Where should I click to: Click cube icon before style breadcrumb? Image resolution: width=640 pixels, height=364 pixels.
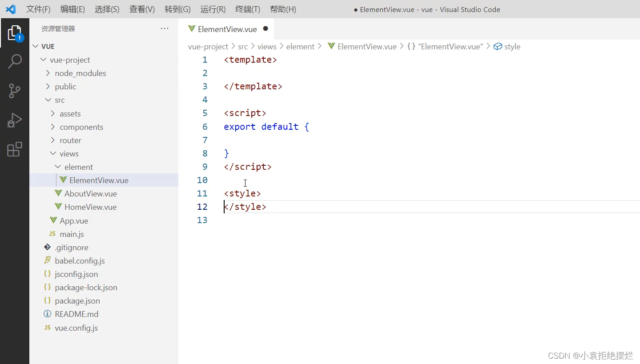[498, 46]
